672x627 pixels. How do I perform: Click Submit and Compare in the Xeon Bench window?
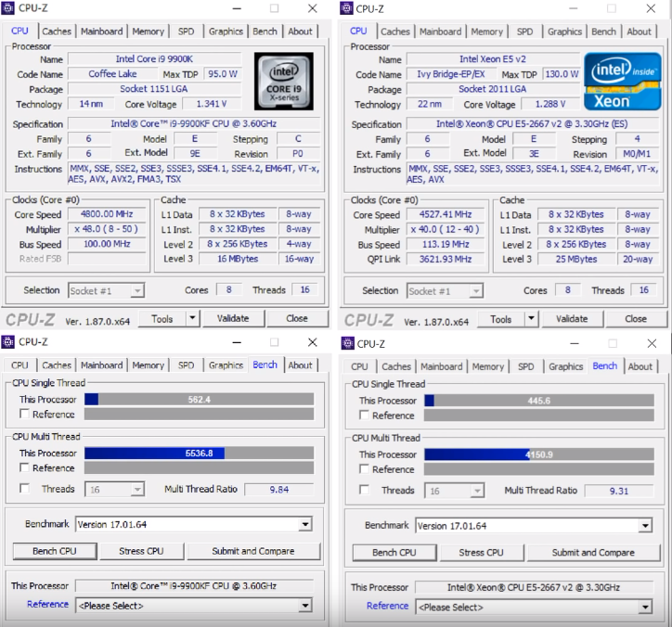[x=593, y=553]
